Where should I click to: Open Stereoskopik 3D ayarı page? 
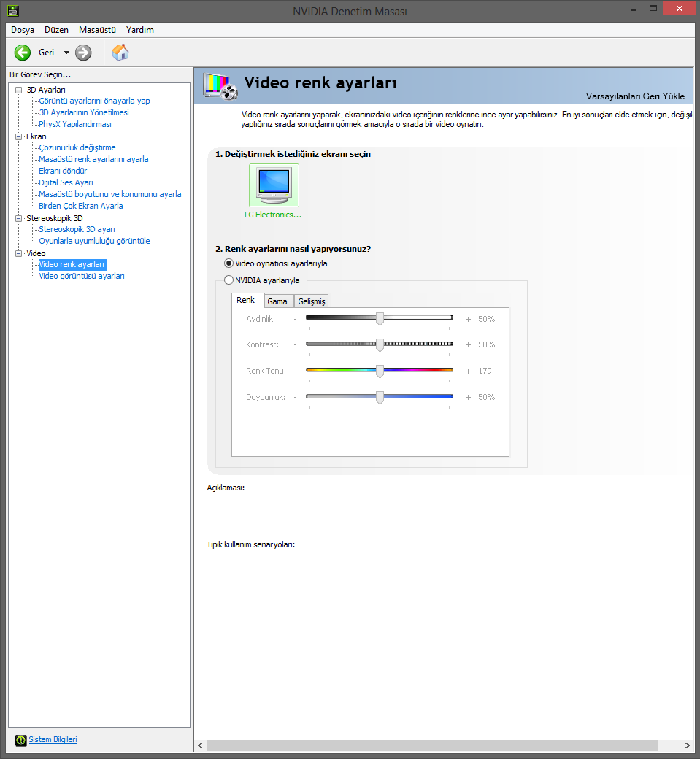pos(77,229)
